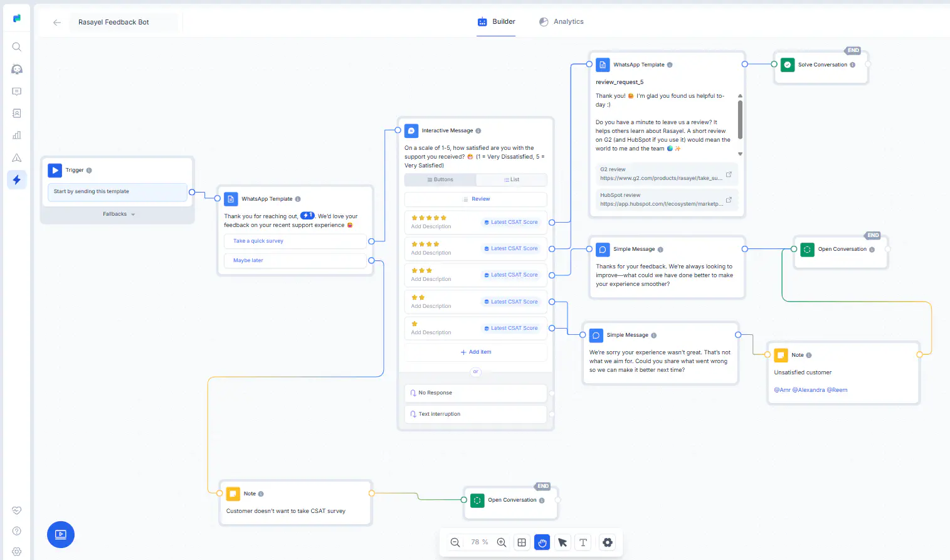Click the @Reem mention in Note
Screen dimensions: 950x560
pos(837,390)
